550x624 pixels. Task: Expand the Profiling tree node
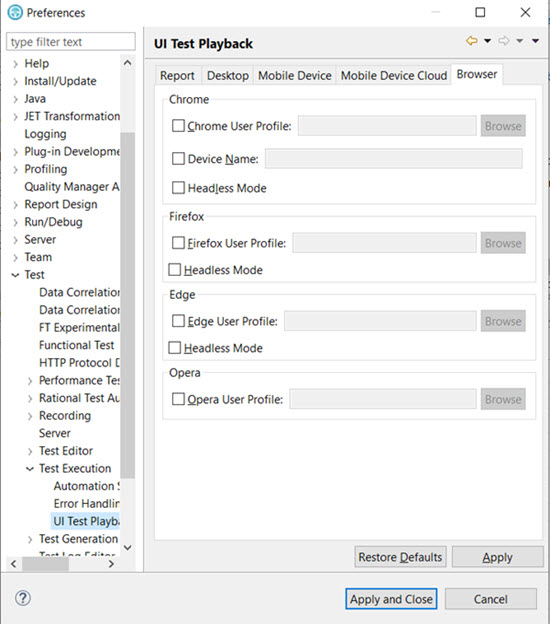point(15,170)
